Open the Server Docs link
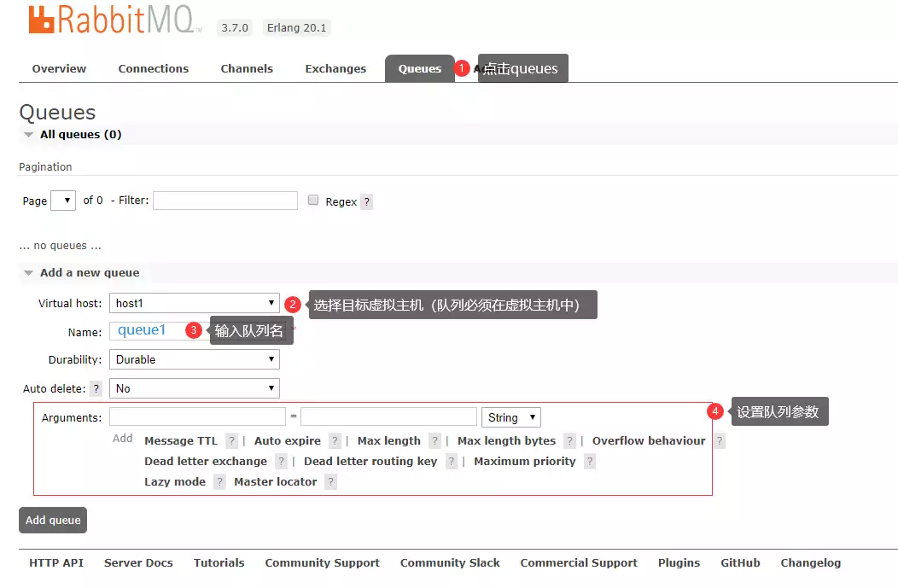The height and width of the screenshot is (588, 898). 138,562
